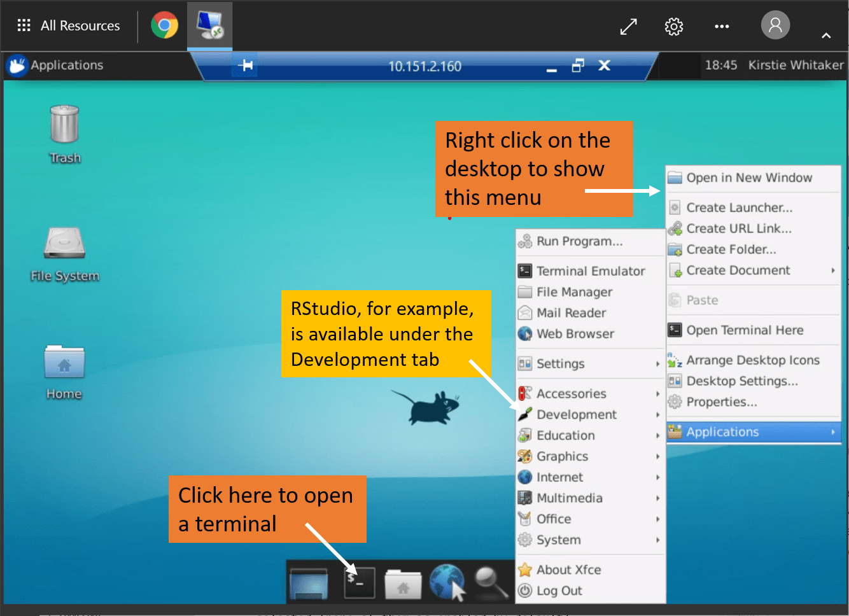Expand the Education submenu

[x=590, y=436]
